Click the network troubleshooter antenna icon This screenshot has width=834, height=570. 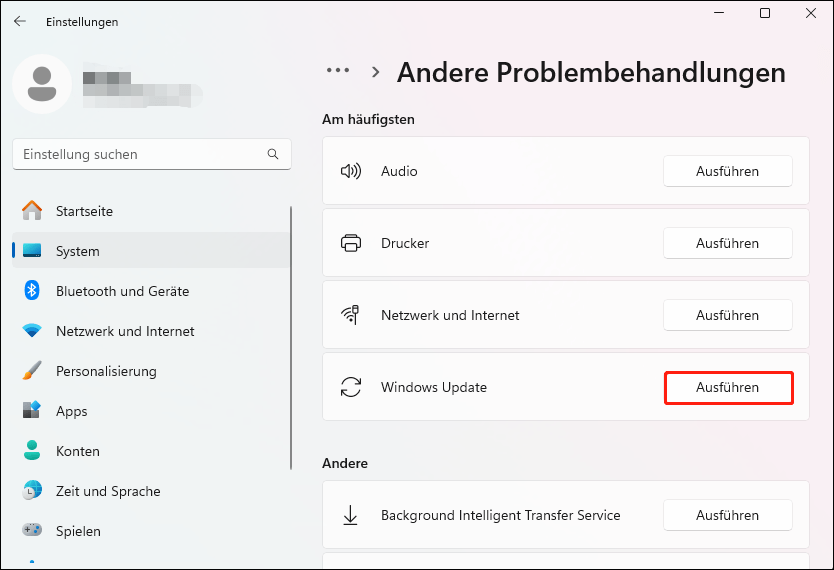coord(351,315)
